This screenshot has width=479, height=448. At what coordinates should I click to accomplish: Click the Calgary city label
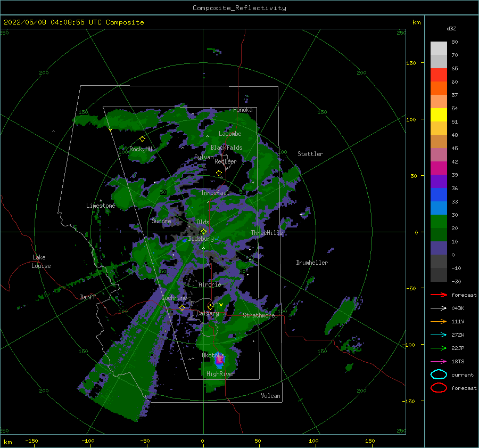pos(208,313)
